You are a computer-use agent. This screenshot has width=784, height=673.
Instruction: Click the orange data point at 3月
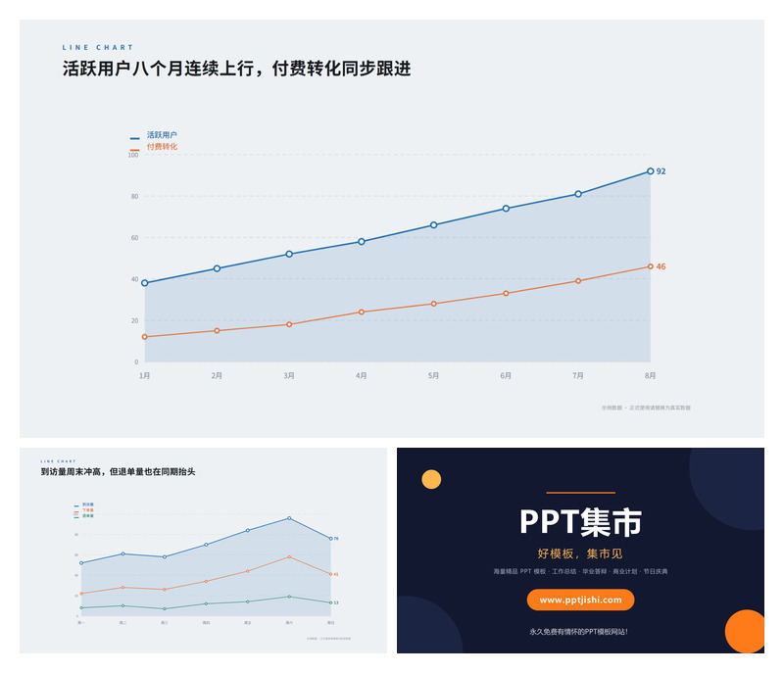(289, 324)
